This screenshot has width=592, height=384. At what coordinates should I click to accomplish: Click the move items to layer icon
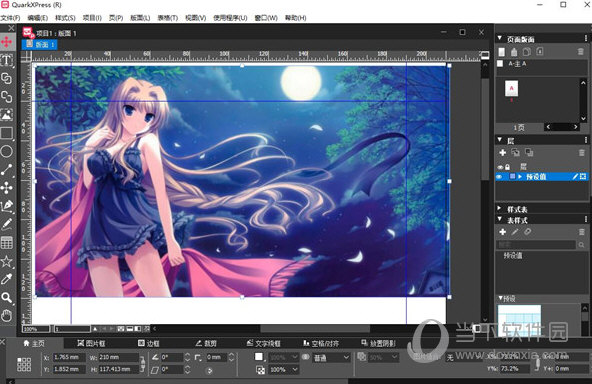(515, 153)
